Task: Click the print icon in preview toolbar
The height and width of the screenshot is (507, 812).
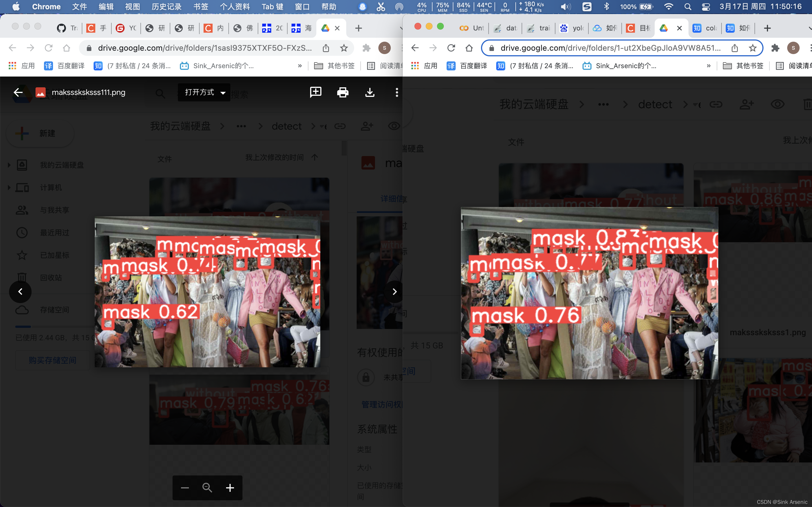Action: pyautogui.click(x=343, y=92)
